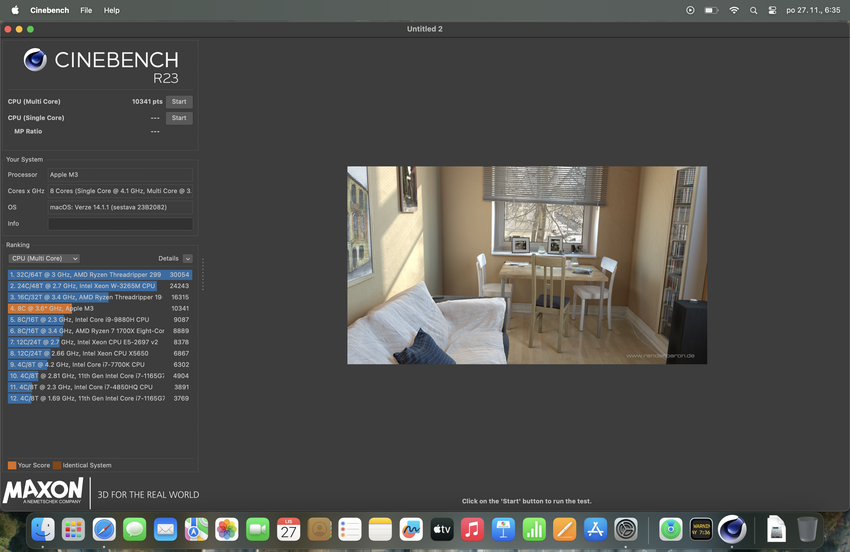850x552 pixels.
Task: Open FaceTime in the Dock
Action: pos(257,529)
